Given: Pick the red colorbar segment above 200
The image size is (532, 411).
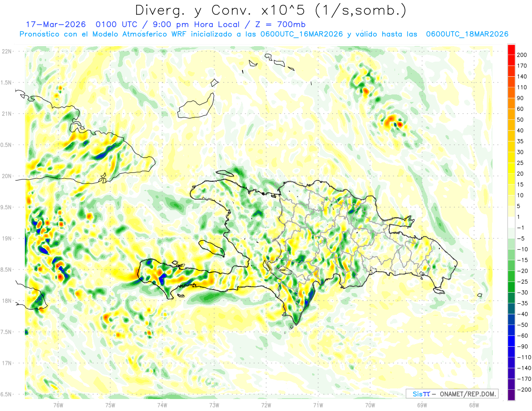Looking at the screenshot, I should pos(511,50).
